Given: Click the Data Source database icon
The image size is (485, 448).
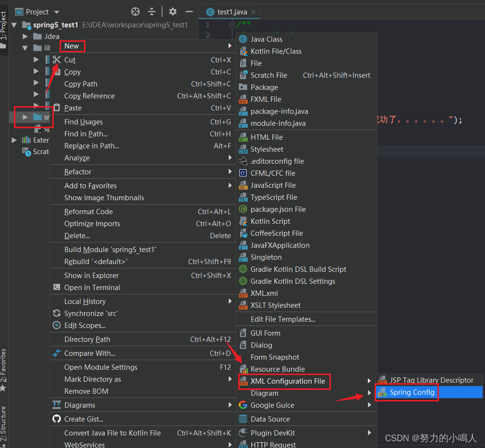Looking at the screenshot, I should (x=243, y=419).
